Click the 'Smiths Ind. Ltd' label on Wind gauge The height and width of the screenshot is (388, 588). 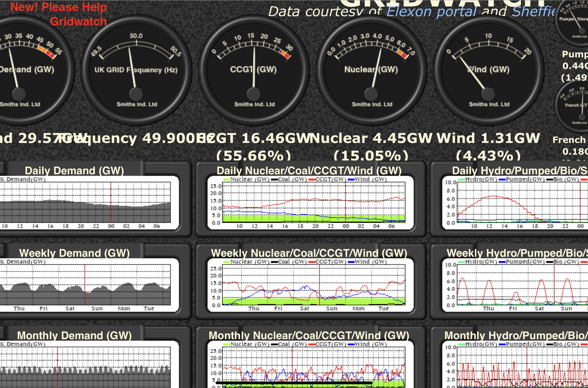489,104
